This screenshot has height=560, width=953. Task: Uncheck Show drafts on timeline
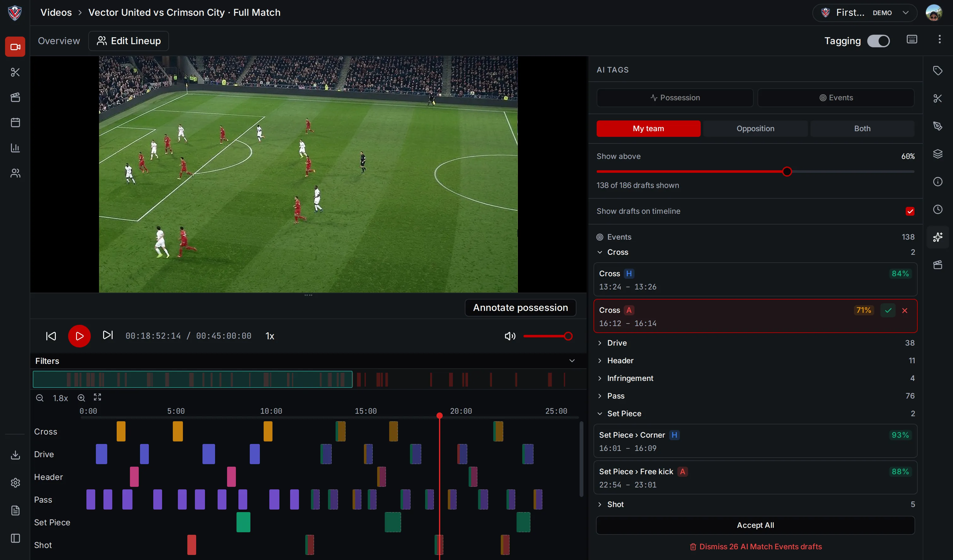(x=910, y=211)
